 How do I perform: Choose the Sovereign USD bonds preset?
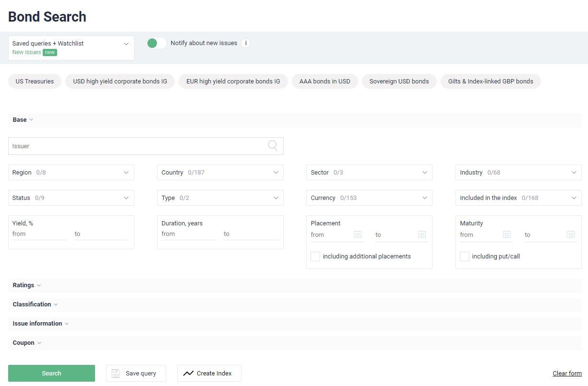[399, 82]
